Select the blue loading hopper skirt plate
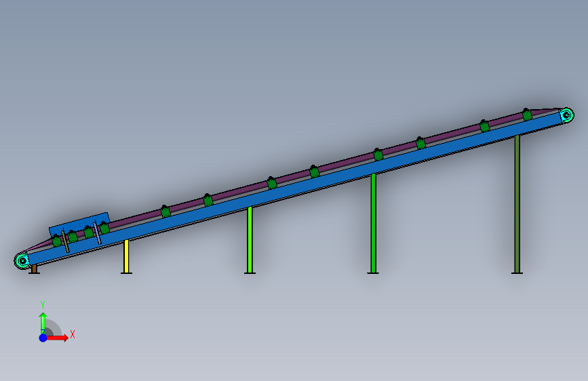This screenshot has height=381, width=588. [x=80, y=223]
